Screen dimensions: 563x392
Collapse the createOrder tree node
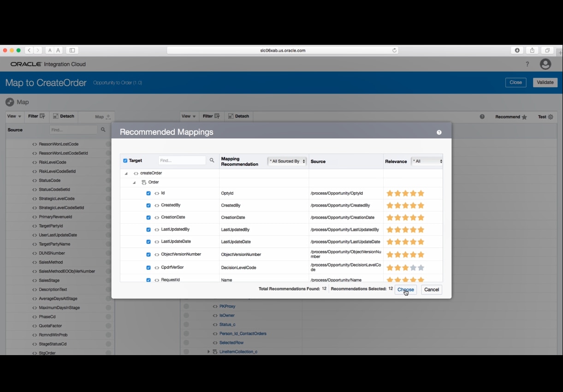click(x=126, y=173)
